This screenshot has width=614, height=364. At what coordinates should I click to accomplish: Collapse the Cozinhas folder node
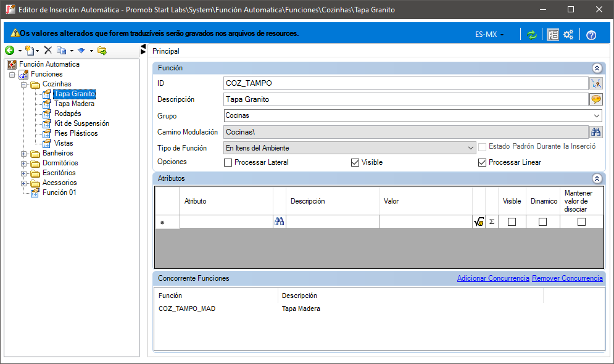(x=24, y=84)
